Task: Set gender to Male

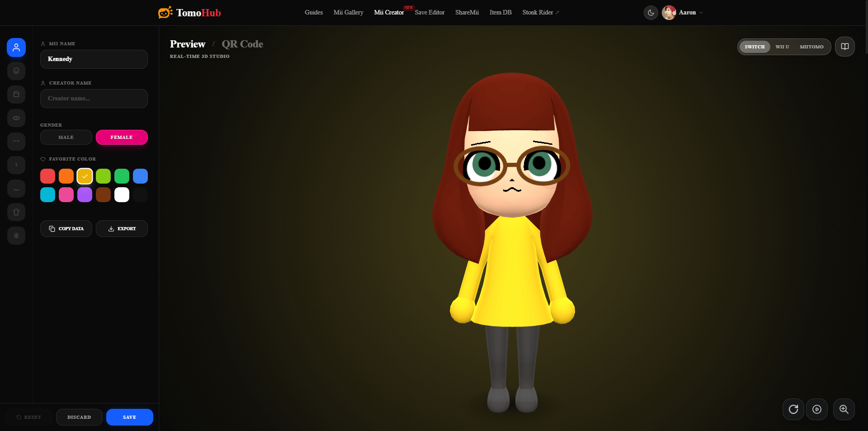Action: point(66,137)
